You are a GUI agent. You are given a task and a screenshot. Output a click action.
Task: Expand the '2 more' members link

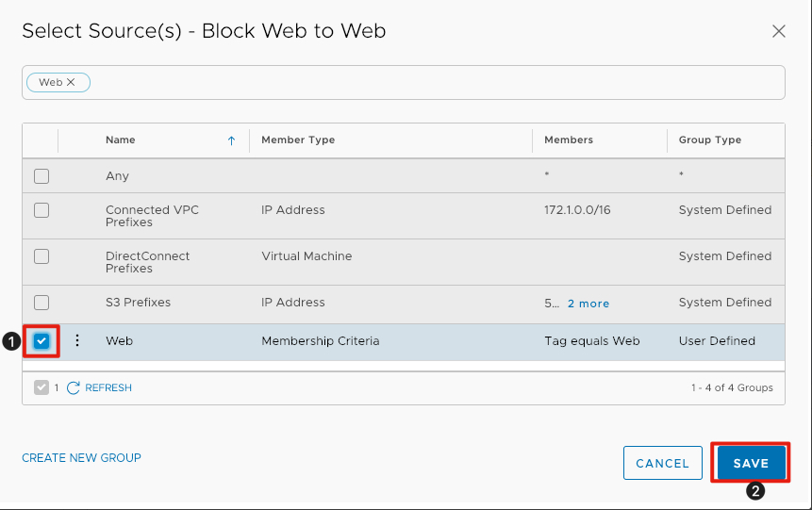pos(588,304)
